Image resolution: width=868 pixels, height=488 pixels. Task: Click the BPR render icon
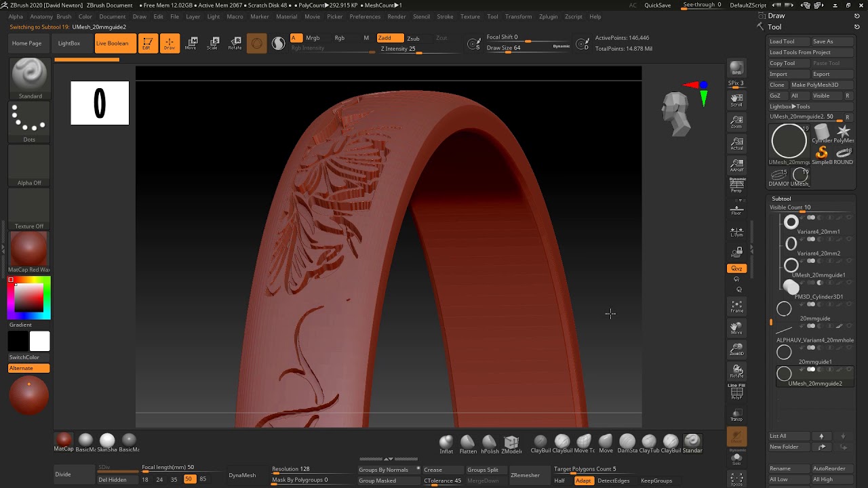click(x=736, y=68)
